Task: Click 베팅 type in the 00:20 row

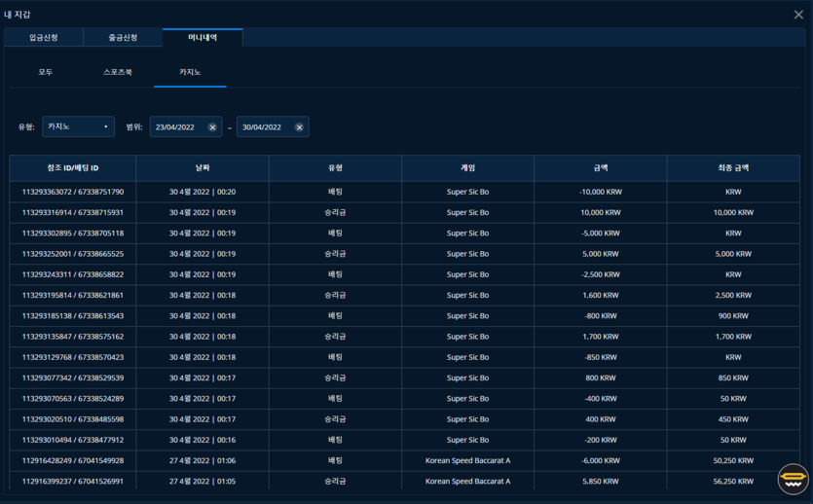Action: (x=335, y=192)
